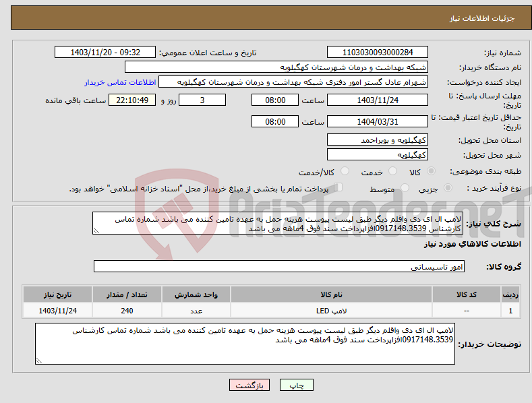Click the price validity date 1404/03/31 field

pos(378,121)
